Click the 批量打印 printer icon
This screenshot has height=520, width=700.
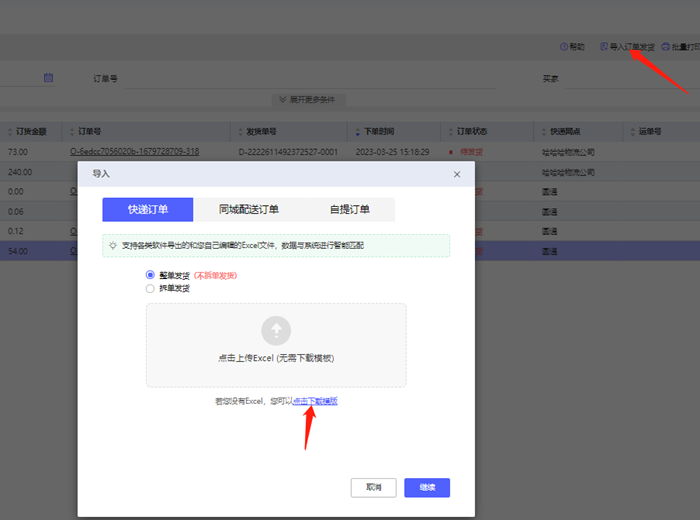click(x=666, y=47)
